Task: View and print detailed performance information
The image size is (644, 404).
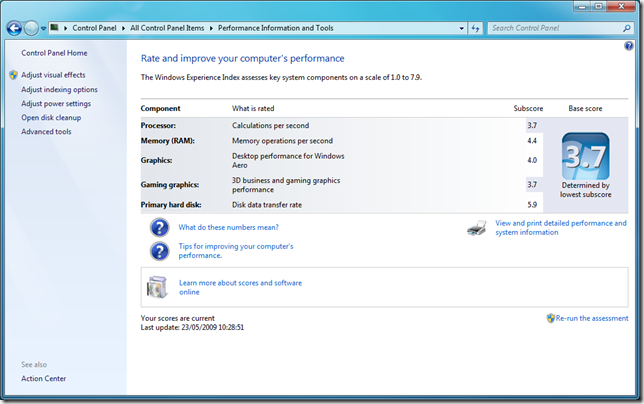Action: point(561,228)
